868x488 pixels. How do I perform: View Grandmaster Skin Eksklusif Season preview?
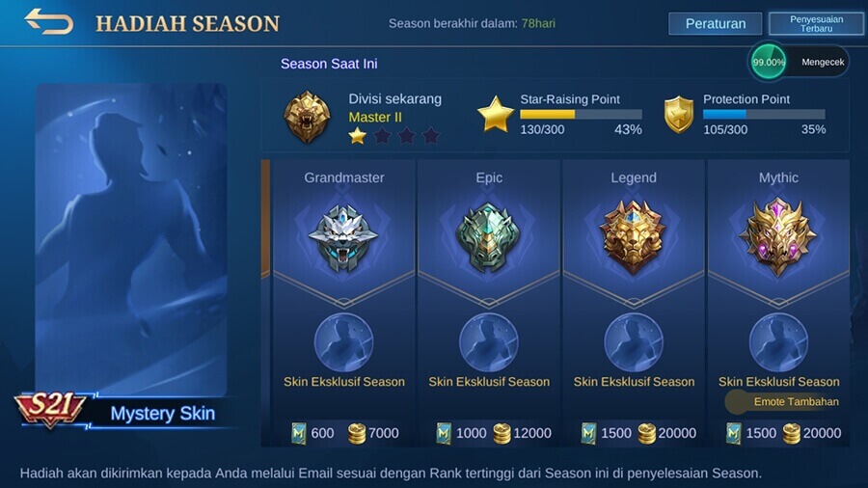[343, 342]
